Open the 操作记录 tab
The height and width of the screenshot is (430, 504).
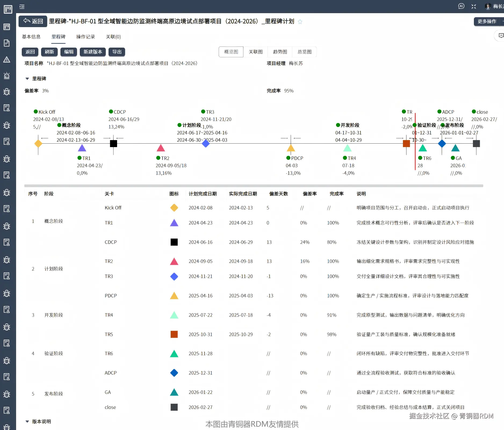point(85,37)
